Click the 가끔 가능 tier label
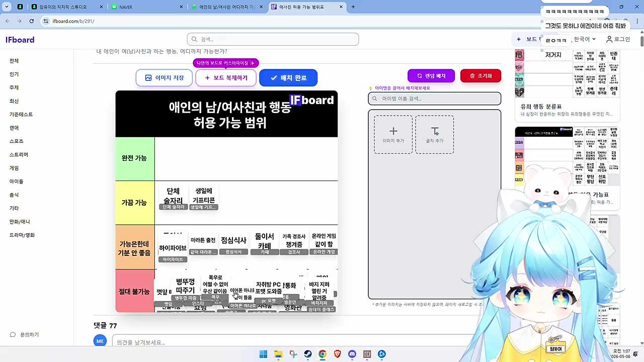This screenshot has height=362, width=644. [134, 203]
